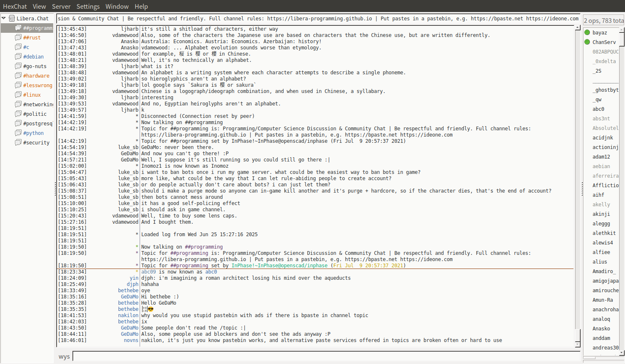Select user Anasko in user list
Screen dimensions: 625x364
tap(601, 328)
